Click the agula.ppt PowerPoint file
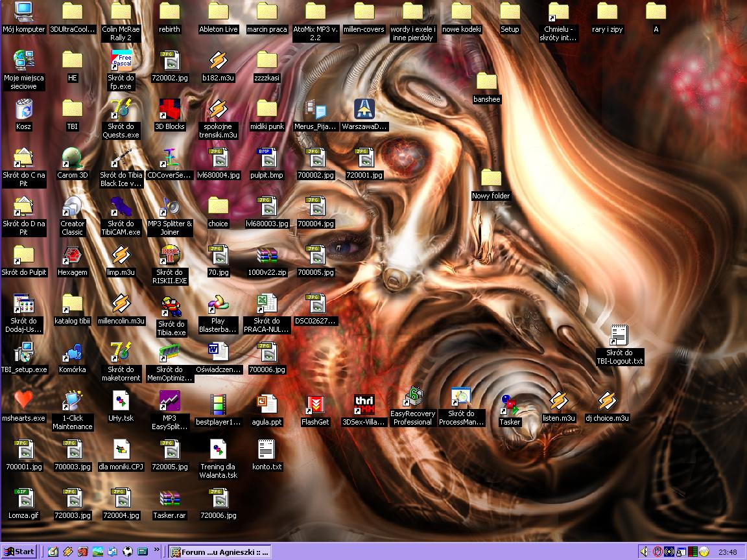The height and width of the screenshot is (560, 747). pyautogui.click(x=267, y=405)
